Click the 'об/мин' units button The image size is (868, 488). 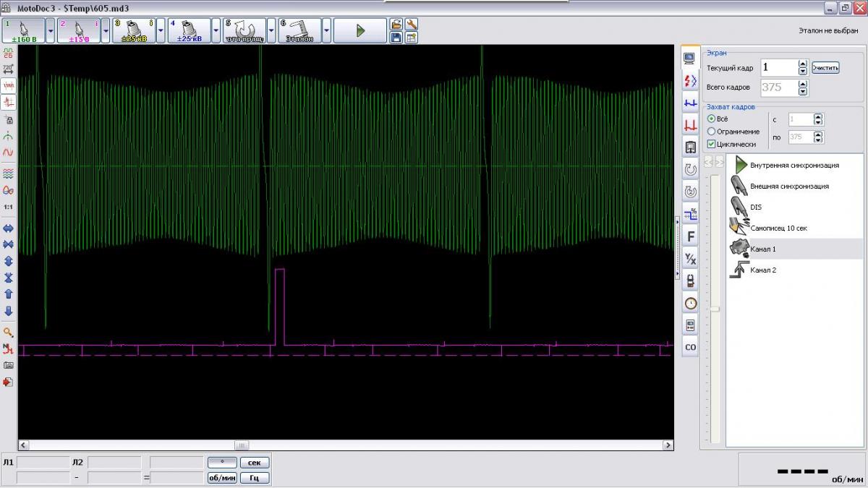coord(222,478)
